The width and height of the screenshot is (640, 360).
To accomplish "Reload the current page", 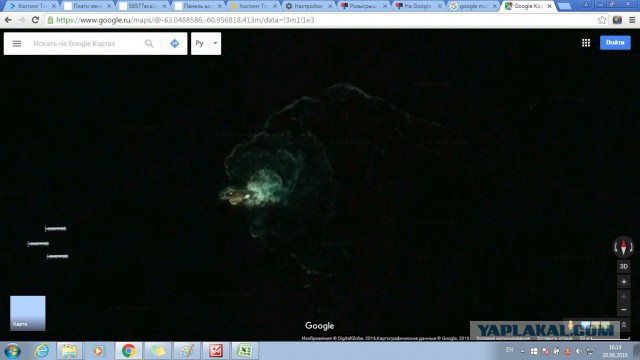I will [35, 20].
